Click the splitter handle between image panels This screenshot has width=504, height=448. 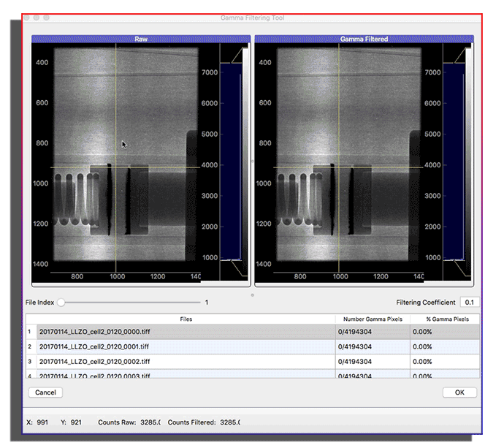(x=253, y=160)
